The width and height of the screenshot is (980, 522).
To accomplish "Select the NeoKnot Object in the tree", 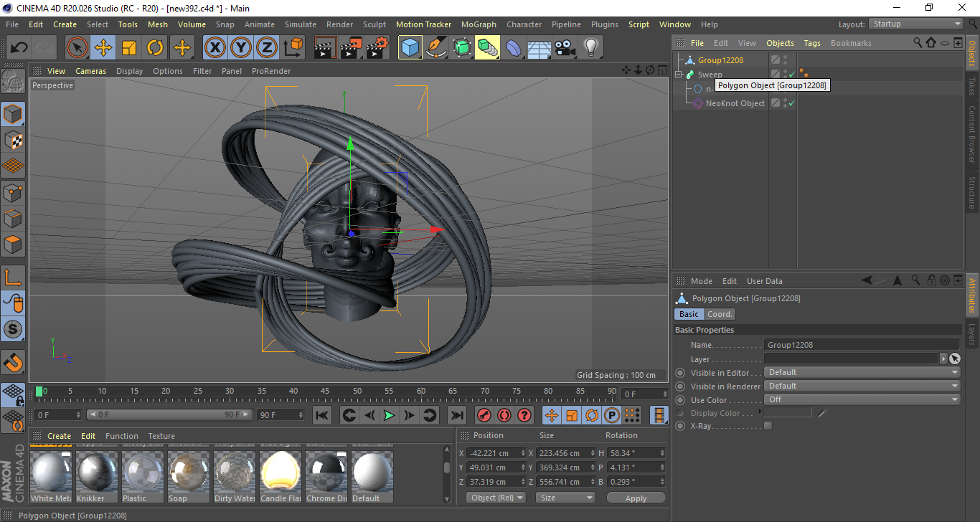I will pyautogui.click(x=735, y=103).
